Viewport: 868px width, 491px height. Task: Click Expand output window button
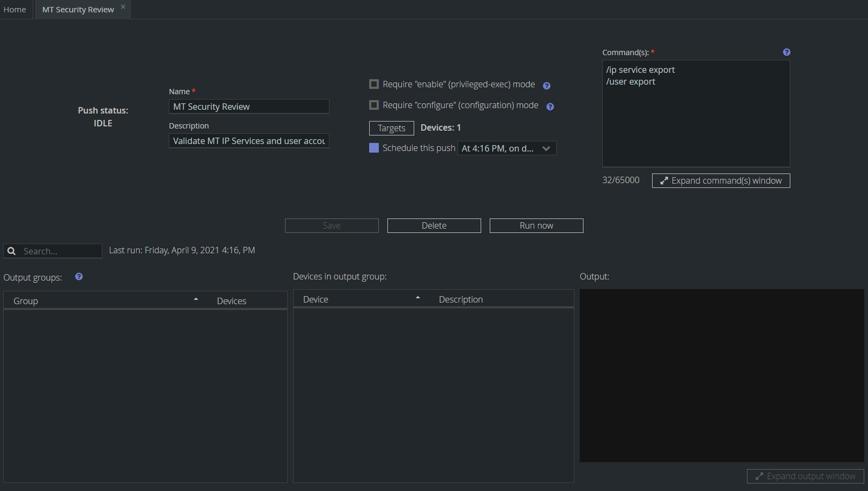pos(805,476)
